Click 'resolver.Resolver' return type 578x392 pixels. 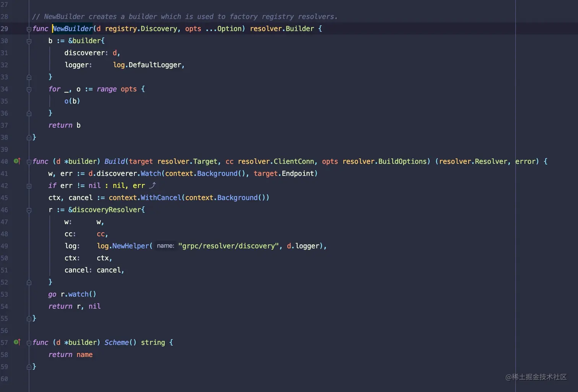[x=473, y=161]
